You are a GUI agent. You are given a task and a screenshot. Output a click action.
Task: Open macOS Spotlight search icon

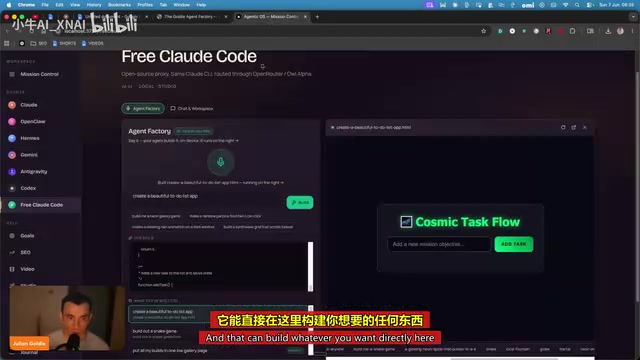click(x=577, y=5)
